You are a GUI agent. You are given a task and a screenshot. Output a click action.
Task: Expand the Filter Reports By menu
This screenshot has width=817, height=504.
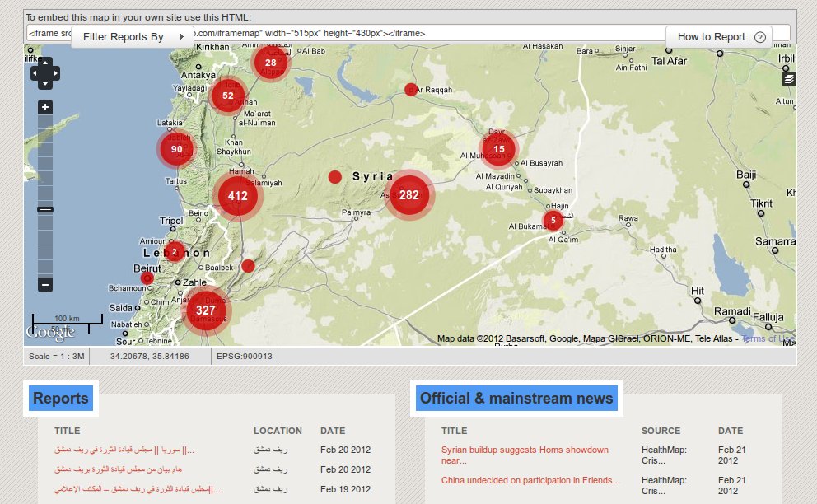133,37
